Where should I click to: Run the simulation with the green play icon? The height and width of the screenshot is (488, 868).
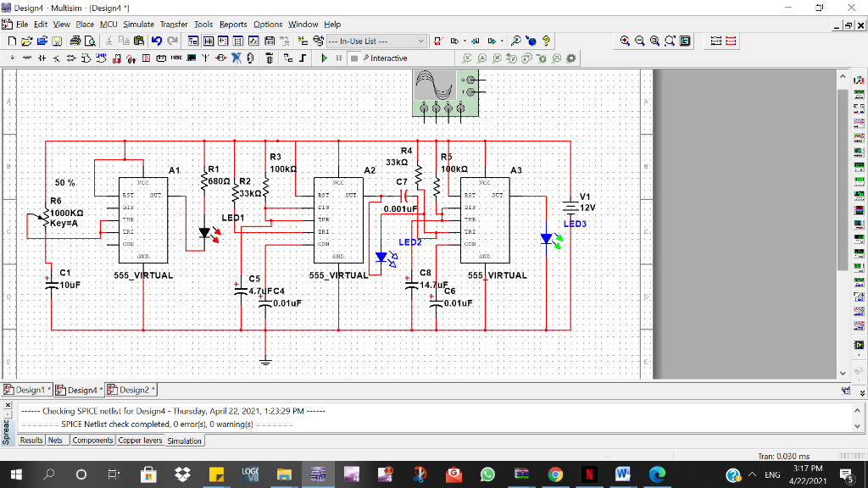(325, 58)
